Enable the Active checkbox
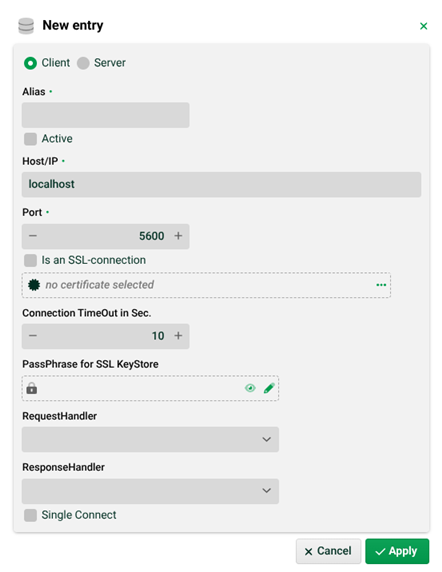This screenshot has width=442, height=572. (x=30, y=139)
